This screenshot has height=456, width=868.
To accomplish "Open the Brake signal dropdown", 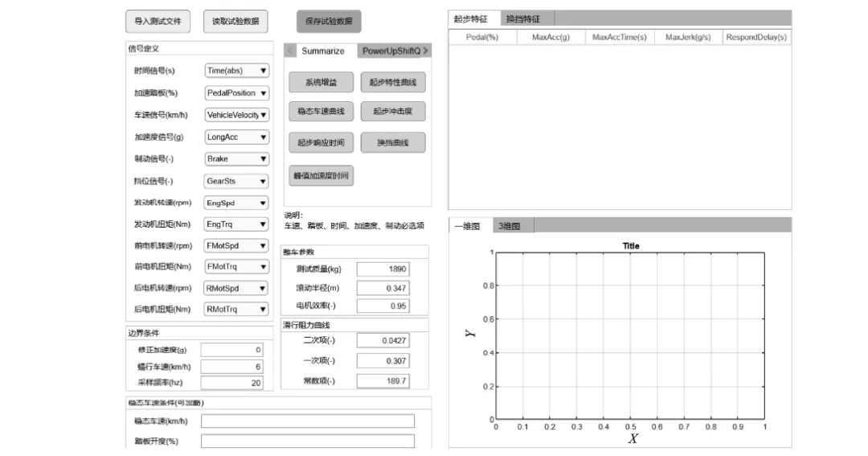I will [236, 158].
